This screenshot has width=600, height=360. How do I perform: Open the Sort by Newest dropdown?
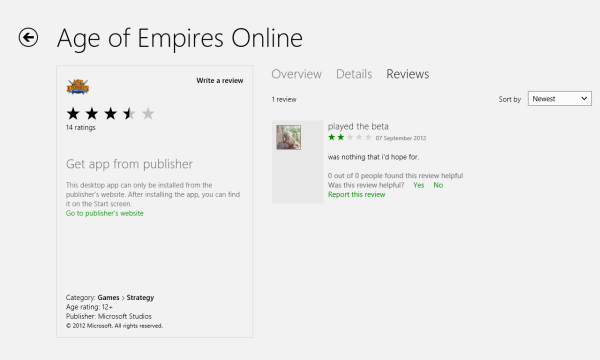pyautogui.click(x=560, y=99)
